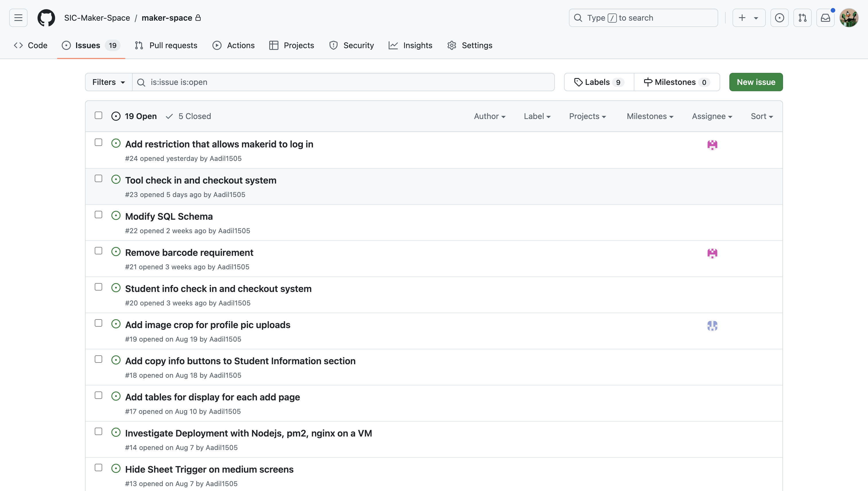Switch to the Pull requests tab
The height and width of the screenshot is (491, 868).
click(x=166, y=45)
